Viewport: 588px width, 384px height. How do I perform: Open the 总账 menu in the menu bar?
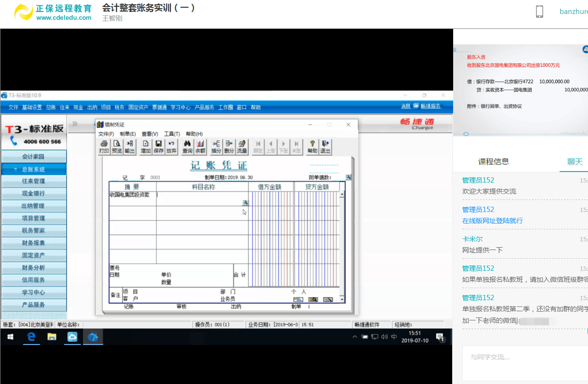[x=51, y=107]
